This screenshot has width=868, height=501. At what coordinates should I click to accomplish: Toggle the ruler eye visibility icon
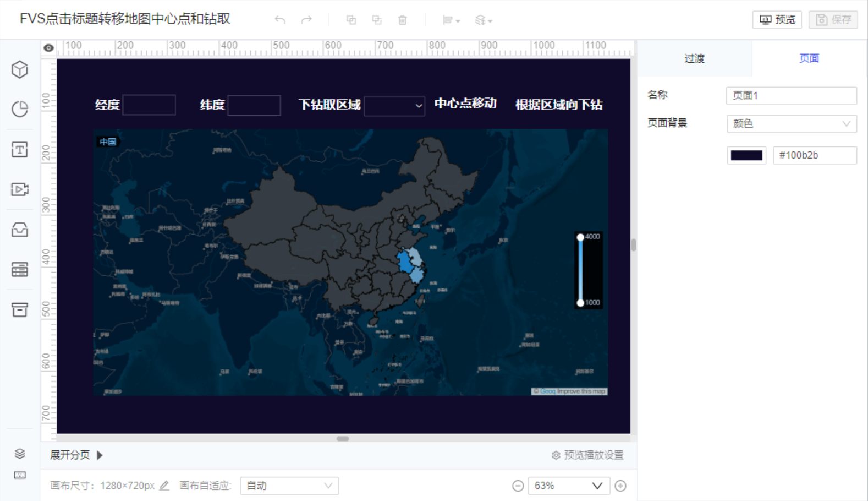pos(48,48)
